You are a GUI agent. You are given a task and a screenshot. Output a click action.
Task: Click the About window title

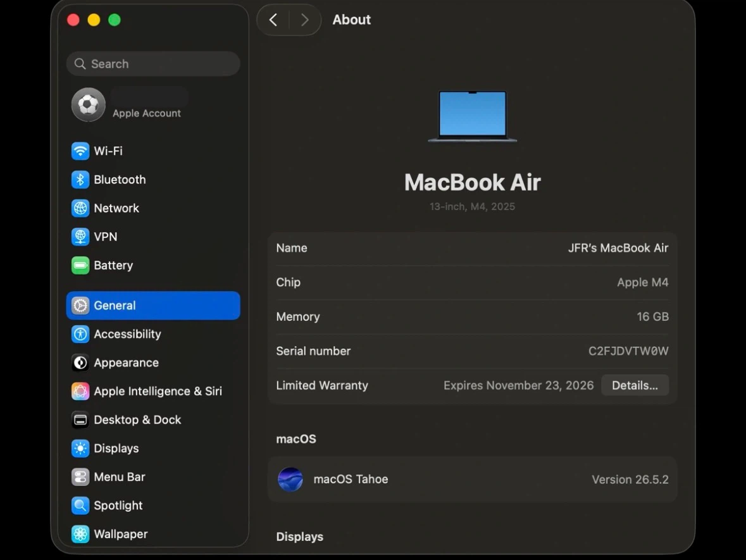click(351, 20)
